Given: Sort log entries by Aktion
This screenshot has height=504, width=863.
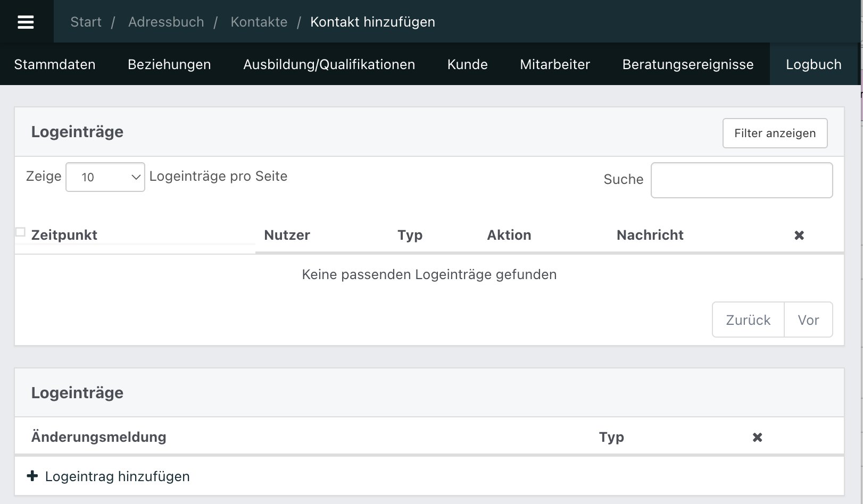Looking at the screenshot, I should (509, 234).
